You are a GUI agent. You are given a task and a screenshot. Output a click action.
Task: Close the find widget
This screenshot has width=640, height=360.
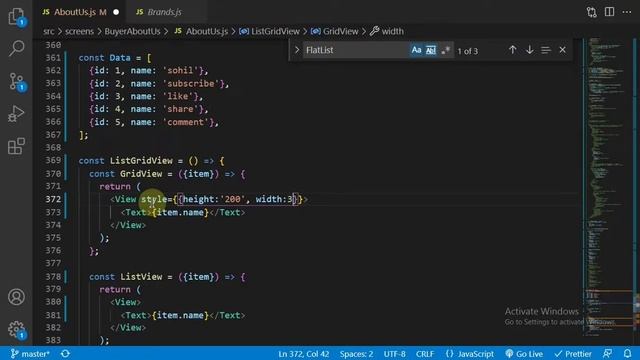(562, 50)
